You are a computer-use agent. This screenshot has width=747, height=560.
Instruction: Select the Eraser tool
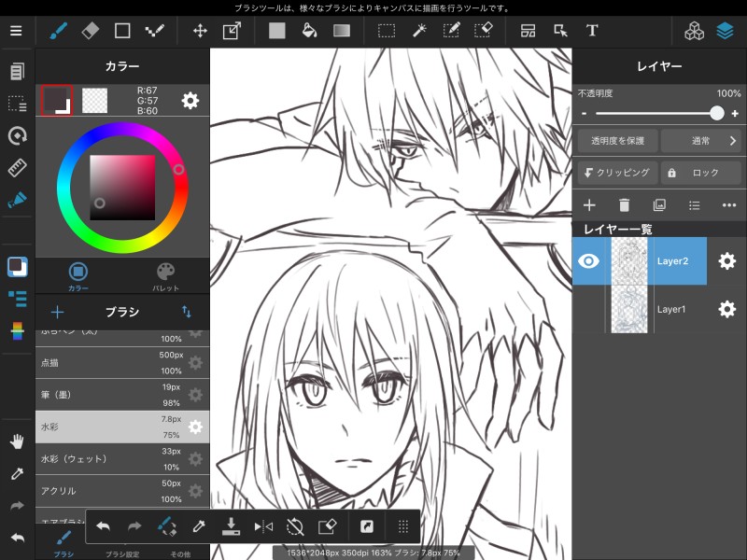click(90, 31)
